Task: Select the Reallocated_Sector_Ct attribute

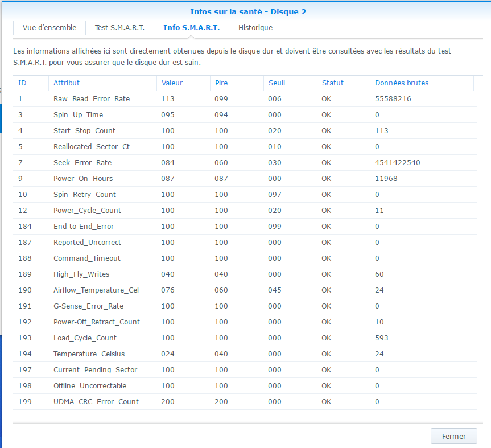Action: [x=92, y=147]
